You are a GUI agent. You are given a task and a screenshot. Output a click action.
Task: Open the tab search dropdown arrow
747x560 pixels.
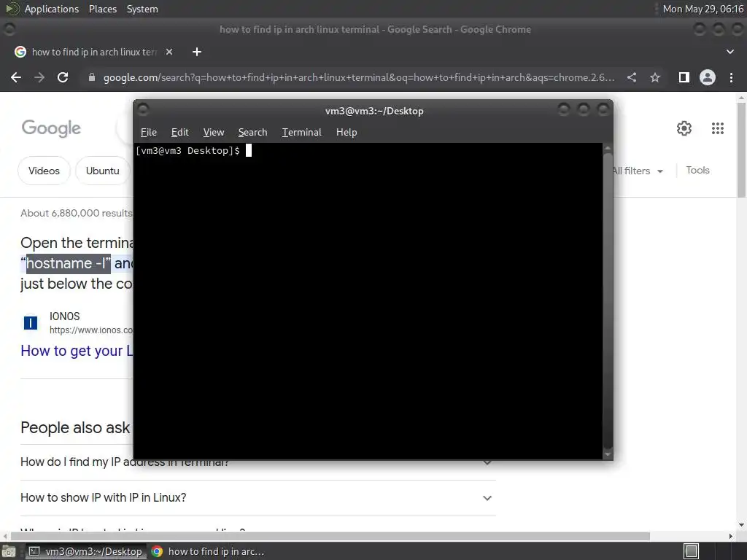pos(729,52)
